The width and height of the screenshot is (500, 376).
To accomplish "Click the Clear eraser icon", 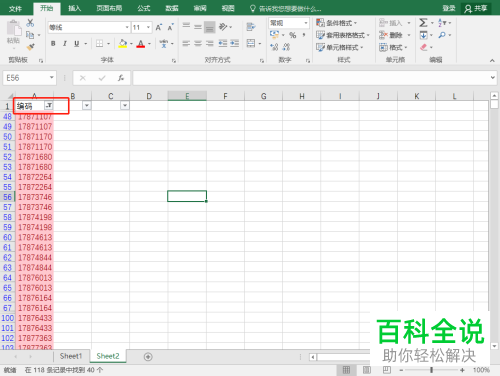I will [423, 47].
